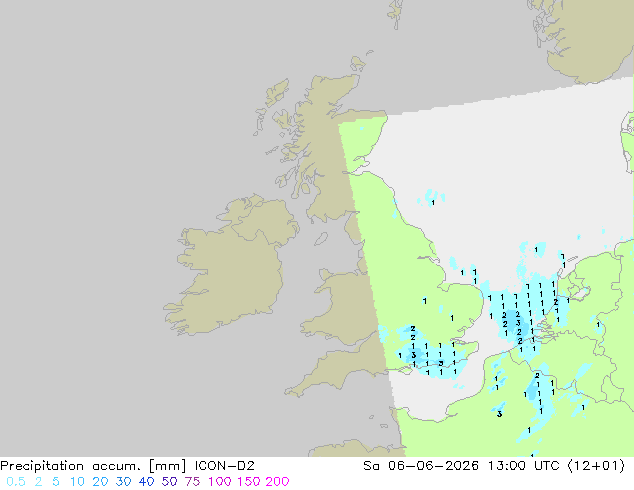The image size is (634, 490).
Task: Click the 0.5 legend value
Action: (16, 482)
